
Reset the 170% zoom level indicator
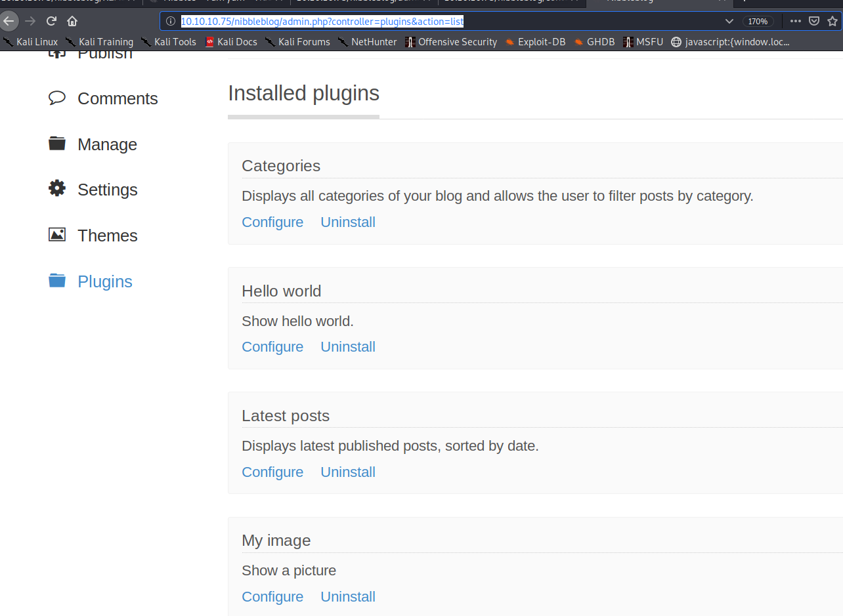758,22
